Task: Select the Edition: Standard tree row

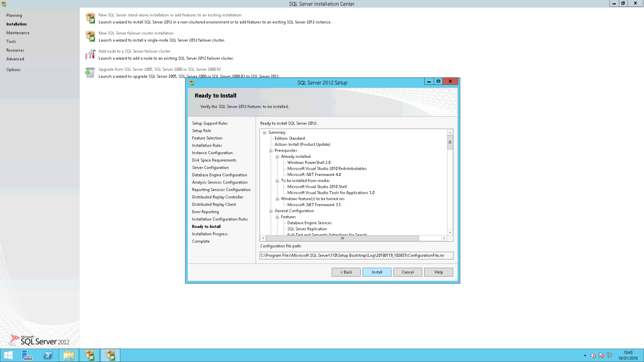Action: [290, 139]
